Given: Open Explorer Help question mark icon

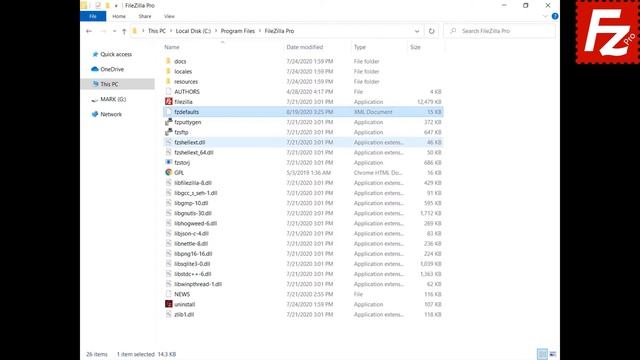Looking at the screenshot, I should click(555, 16).
